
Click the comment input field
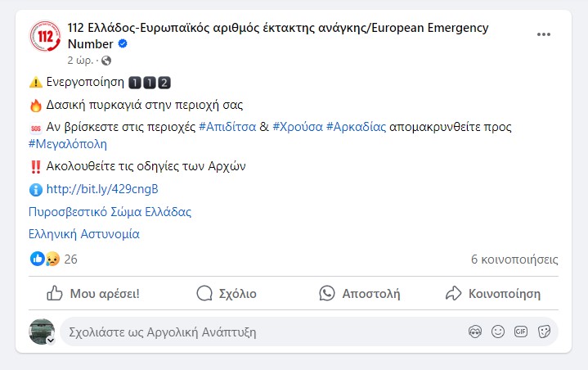point(245,332)
